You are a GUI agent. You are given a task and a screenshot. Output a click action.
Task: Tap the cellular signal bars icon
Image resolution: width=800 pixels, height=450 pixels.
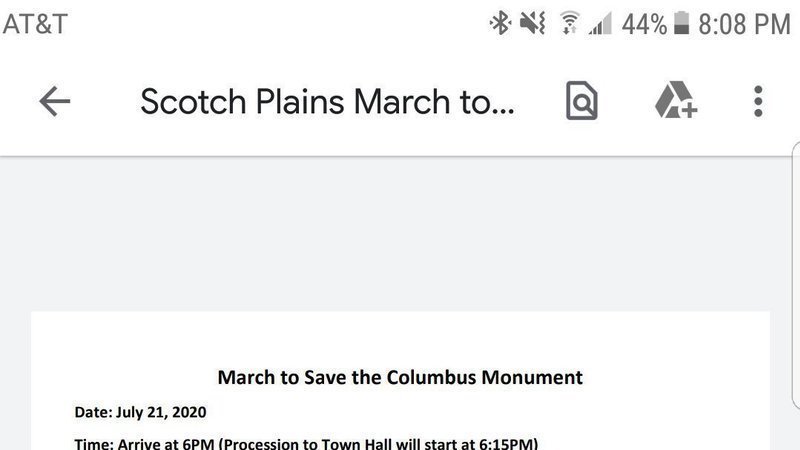[600, 24]
